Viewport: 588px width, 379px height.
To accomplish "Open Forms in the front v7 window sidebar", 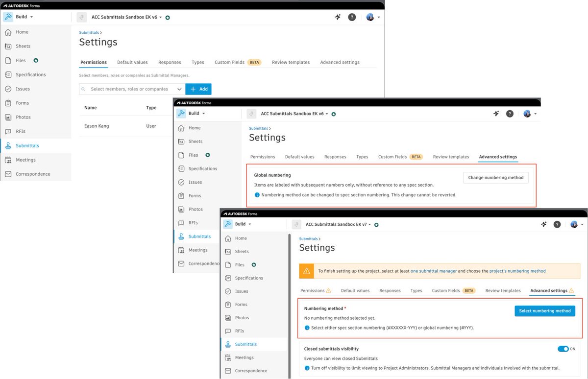I will (241, 304).
